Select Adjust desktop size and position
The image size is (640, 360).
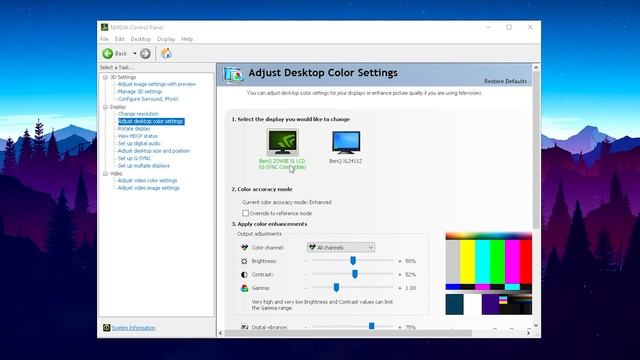pos(154,151)
